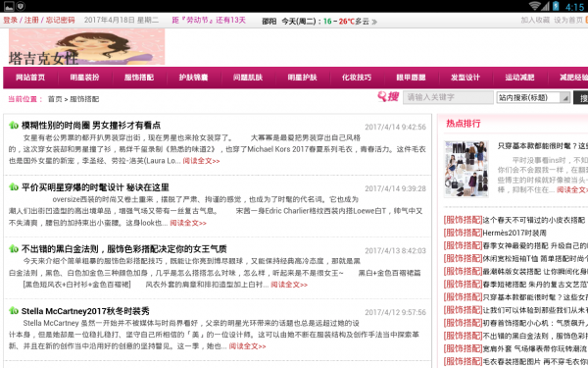Go to the 服饰搭配 nav tab

point(139,78)
